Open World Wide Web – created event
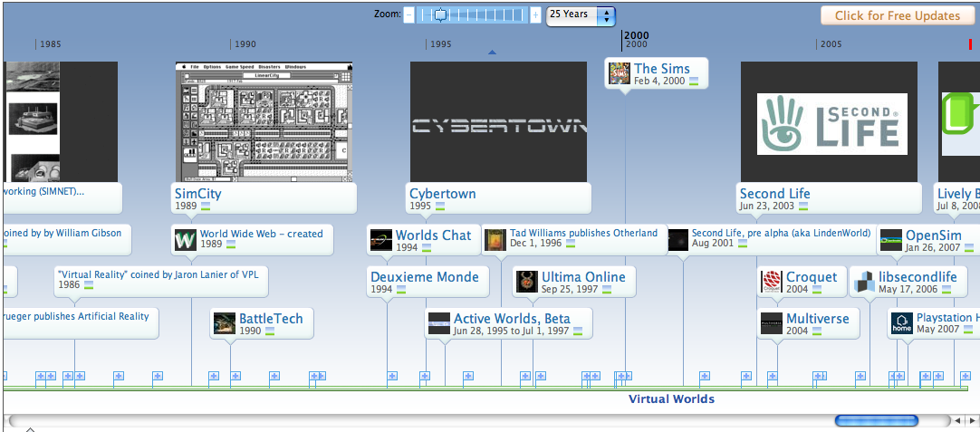The width and height of the screenshot is (980, 432). [261, 234]
